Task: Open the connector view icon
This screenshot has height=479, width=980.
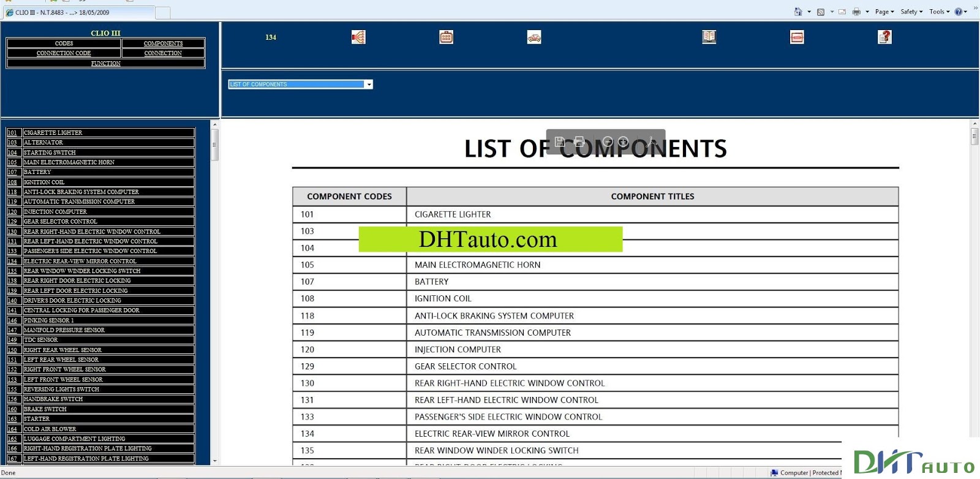Action: click(446, 37)
